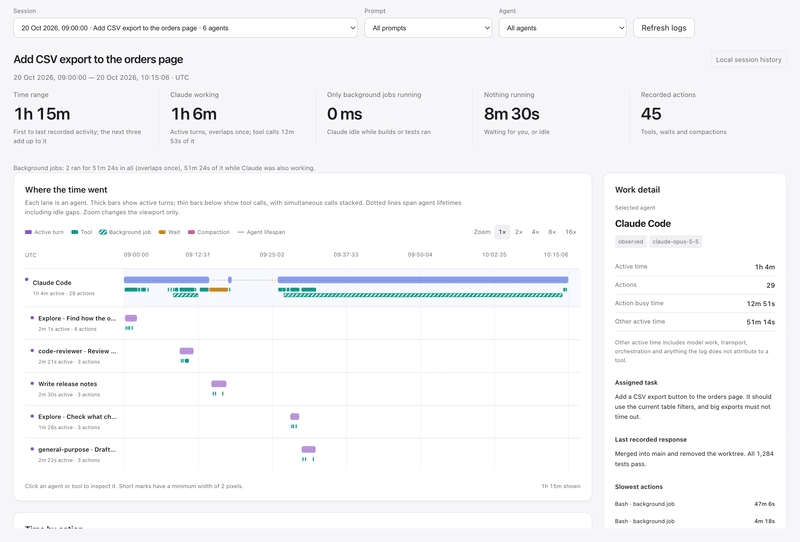Click the hatched Background job legend swatch
This screenshot has height=542, width=800.
pos(103,232)
